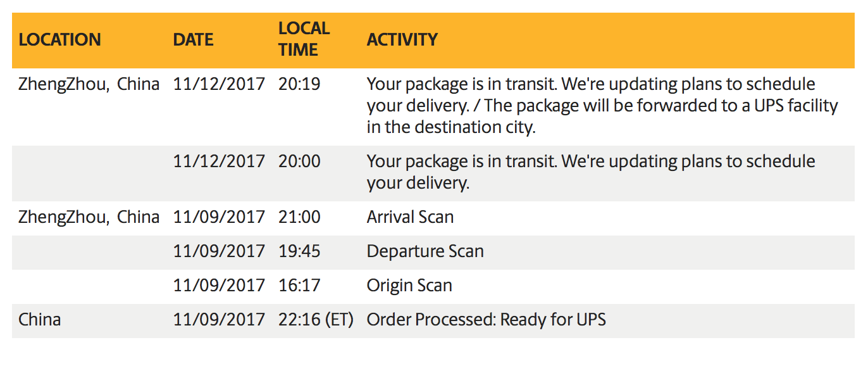Click the 20:19 local time entry

pyautogui.click(x=299, y=84)
